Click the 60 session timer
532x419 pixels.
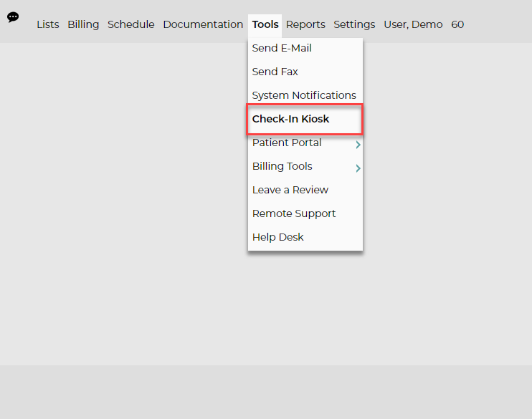click(457, 24)
